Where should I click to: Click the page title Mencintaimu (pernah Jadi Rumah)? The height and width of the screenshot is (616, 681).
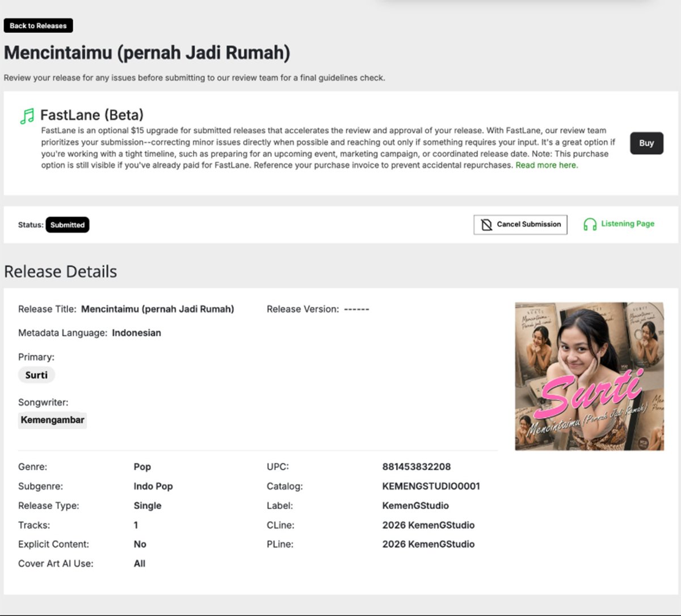pos(147,53)
